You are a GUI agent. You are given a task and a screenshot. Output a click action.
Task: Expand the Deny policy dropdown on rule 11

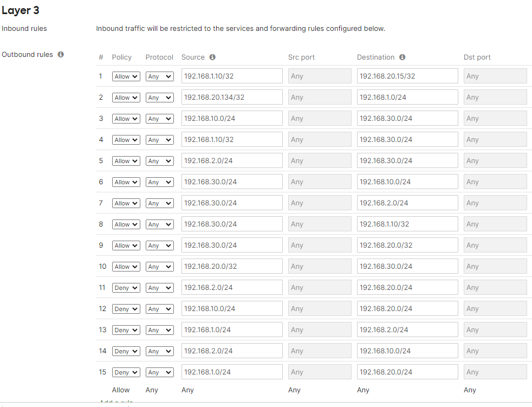click(126, 288)
